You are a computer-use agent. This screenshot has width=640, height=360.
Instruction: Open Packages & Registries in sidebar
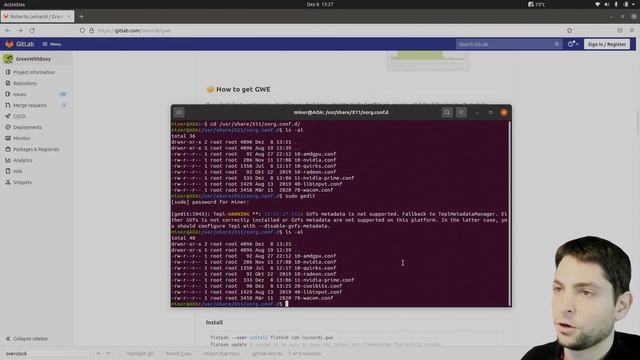tap(36, 149)
